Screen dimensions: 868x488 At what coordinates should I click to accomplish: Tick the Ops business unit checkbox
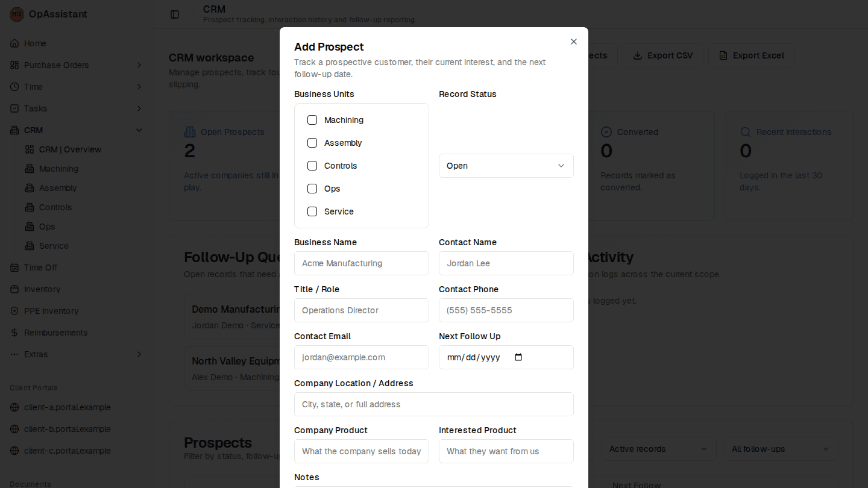pos(312,189)
